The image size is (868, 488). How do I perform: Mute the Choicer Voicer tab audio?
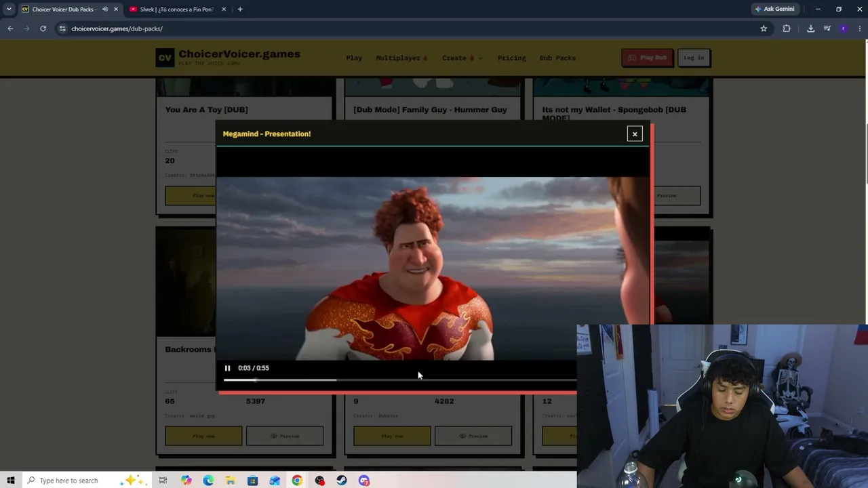(104, 9)
